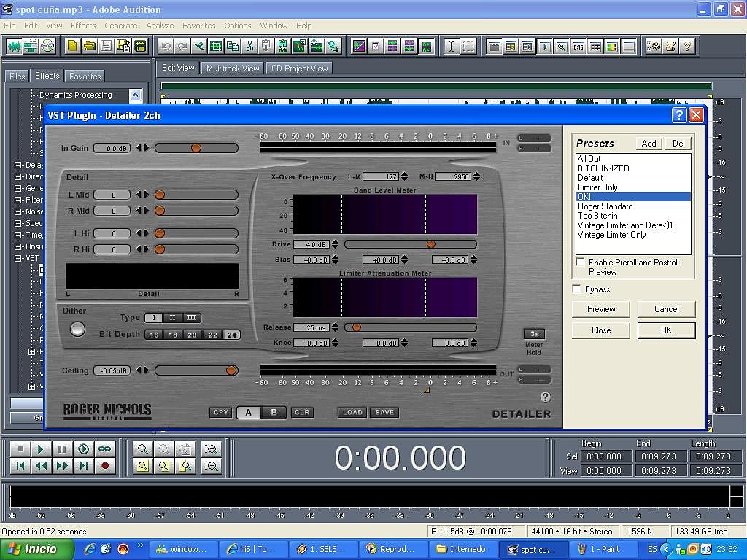Screen dimensions: 747x560
Task: Click the CD Project View disc icon
Action: [x=47, y=46]
